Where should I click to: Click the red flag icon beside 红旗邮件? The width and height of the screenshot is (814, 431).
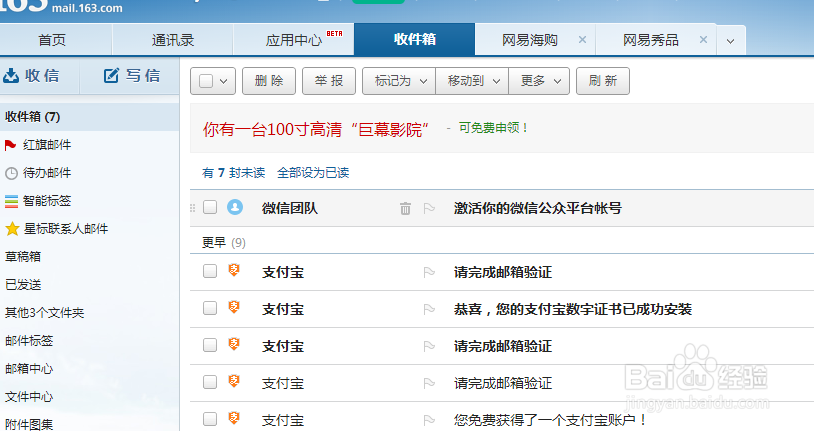click(10, 145)
